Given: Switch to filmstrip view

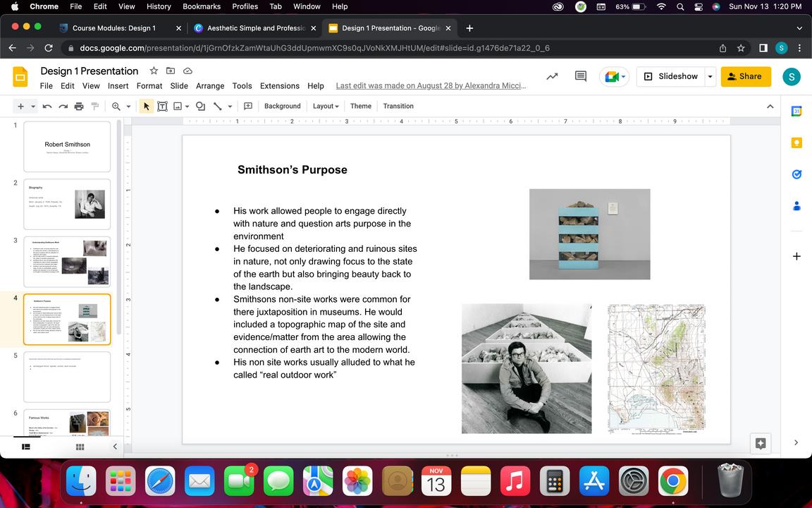Looking at the screenshot, I should click(26, 447).
